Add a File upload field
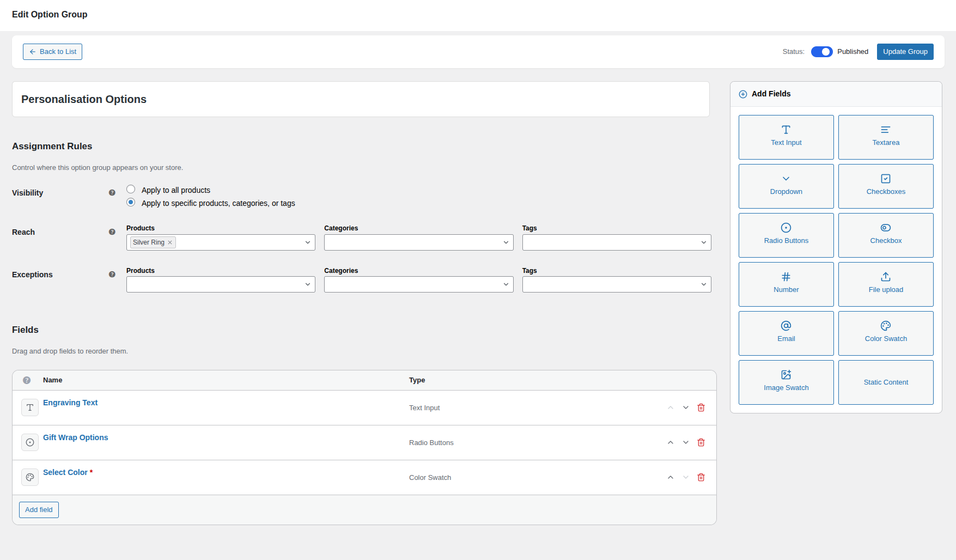This screenshot has width=956, height=560. [886, 284]
